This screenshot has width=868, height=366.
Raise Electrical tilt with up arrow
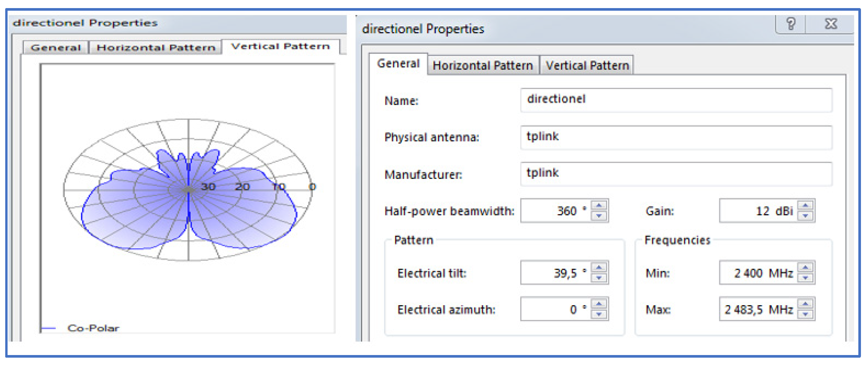599,267
